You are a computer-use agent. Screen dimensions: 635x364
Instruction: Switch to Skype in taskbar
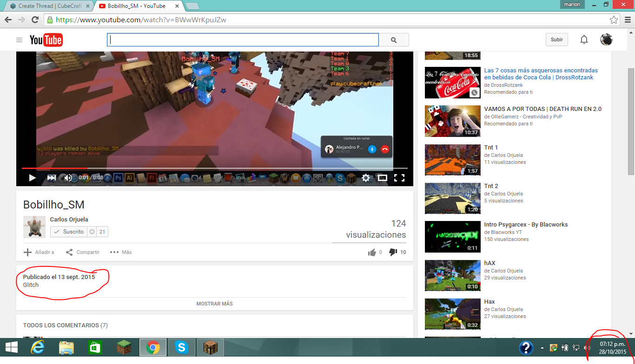tap(182, 347)
